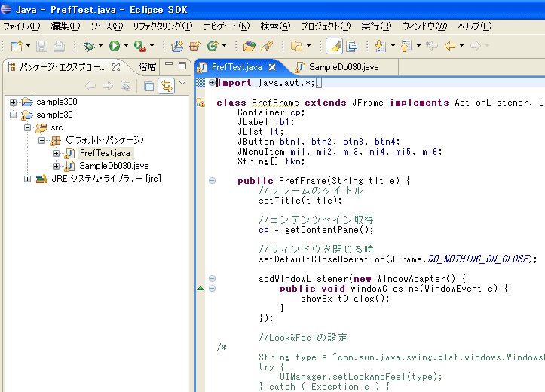Open the 編集(E) menu
Image resolution: width=545 pixels, height=392 pixels.
(x=66, y=26)
